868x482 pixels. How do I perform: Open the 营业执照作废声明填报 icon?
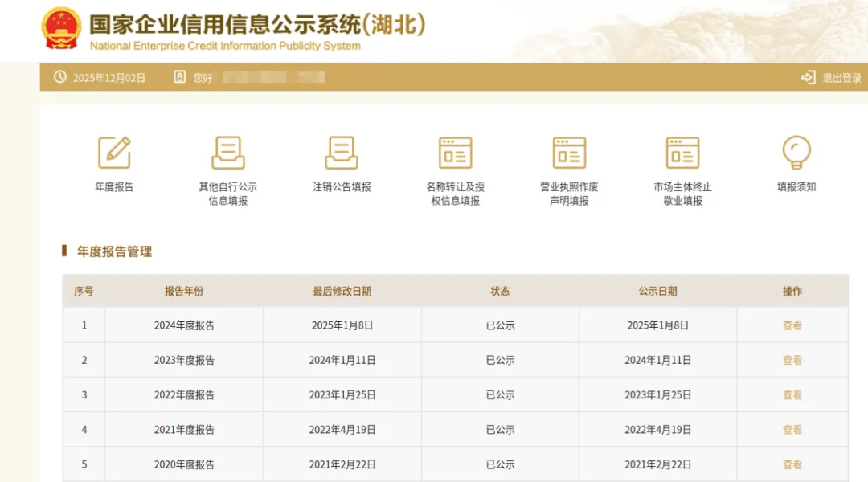[569, 152]
